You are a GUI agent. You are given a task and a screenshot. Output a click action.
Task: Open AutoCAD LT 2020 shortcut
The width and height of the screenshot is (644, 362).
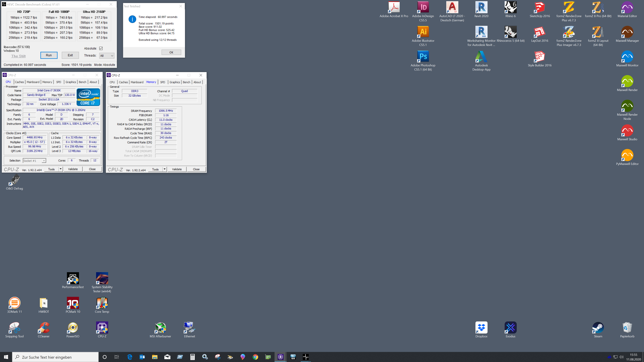pos(452,12)
